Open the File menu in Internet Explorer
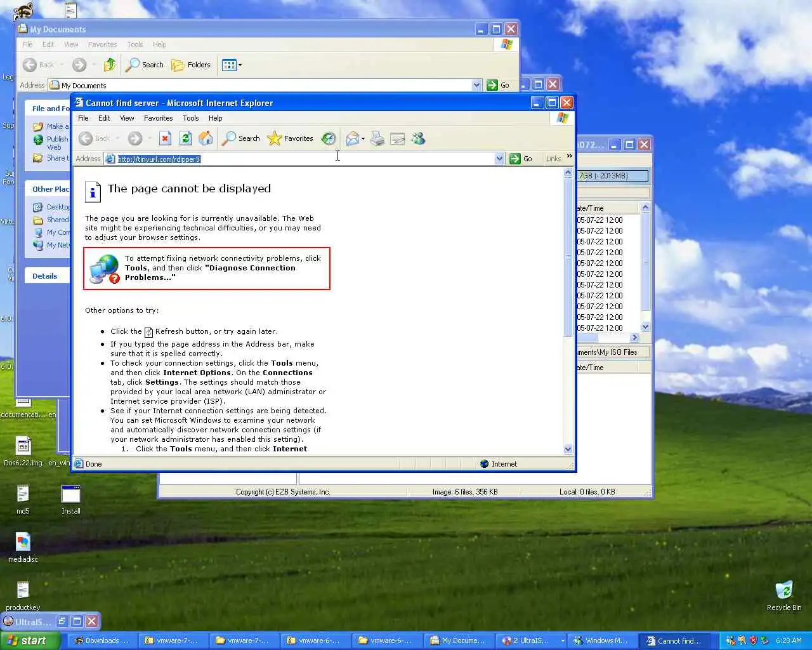This screenshot has width=812, height=650. click(83, 118)
